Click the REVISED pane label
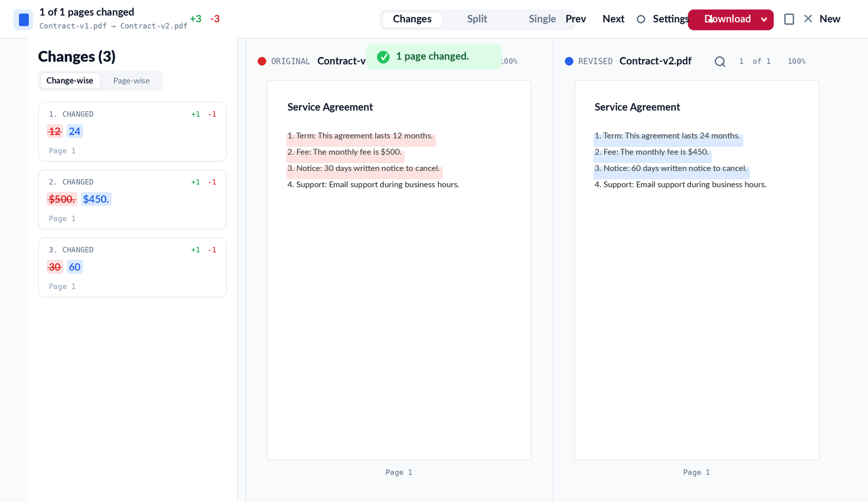868x502 pixels. coord(595,61)
